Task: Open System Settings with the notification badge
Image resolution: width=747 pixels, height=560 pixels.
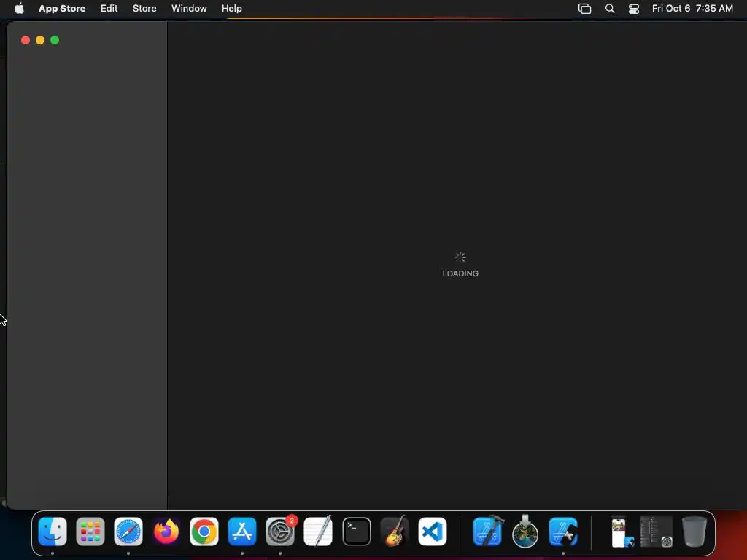Action: pyautogui.click(x=280, y=531)
